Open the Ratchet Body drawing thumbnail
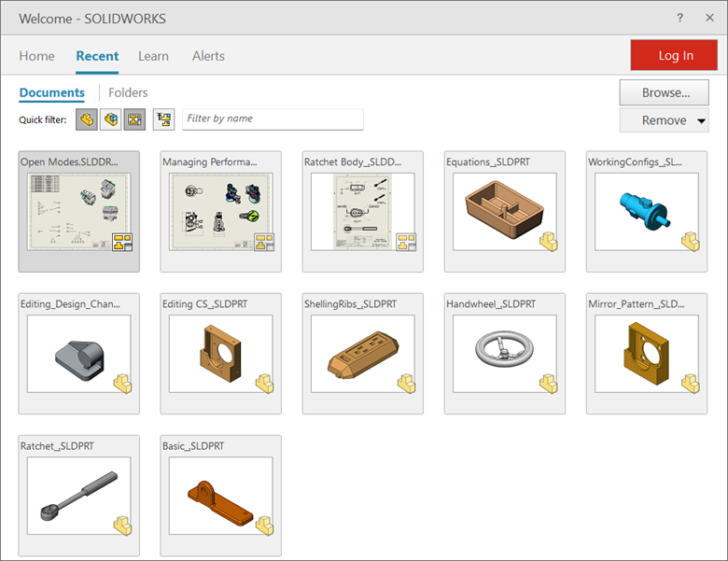Image resolution: width=728 pixels, height=561 pixels. pyautogui.click(x=363, y=212)
